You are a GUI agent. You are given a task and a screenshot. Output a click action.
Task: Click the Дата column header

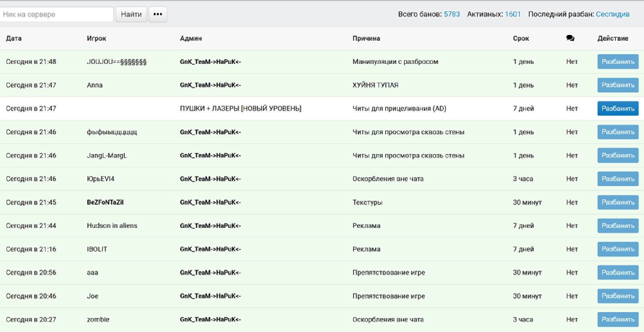point(14,39)
